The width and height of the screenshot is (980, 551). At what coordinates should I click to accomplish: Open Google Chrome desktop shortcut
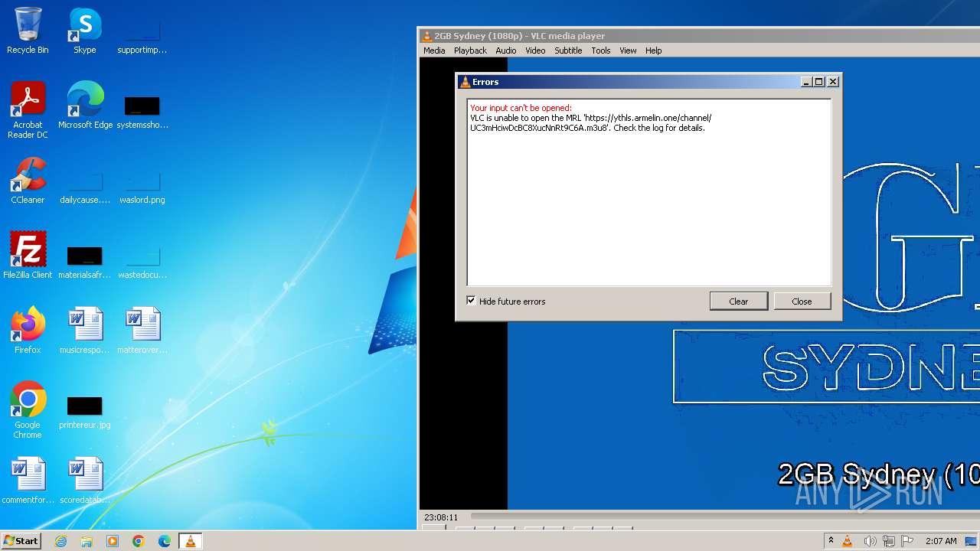(28, 410)
